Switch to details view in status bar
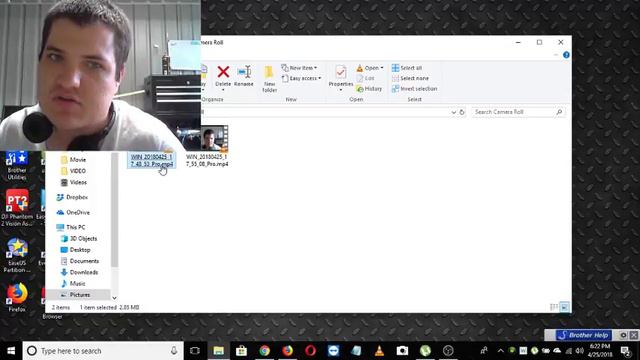640x360 pixels. click(x=554, y=307)
